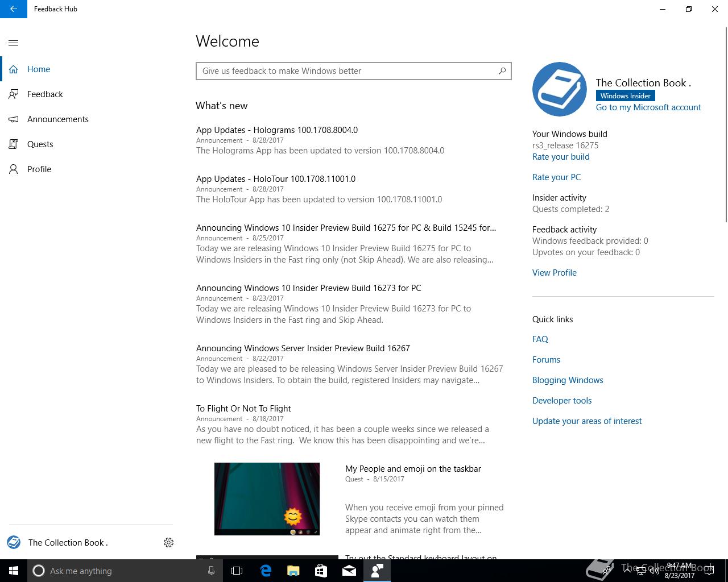Click the search magnifier icon
This screenshot has height=582, width=728.
coord(502,71)
